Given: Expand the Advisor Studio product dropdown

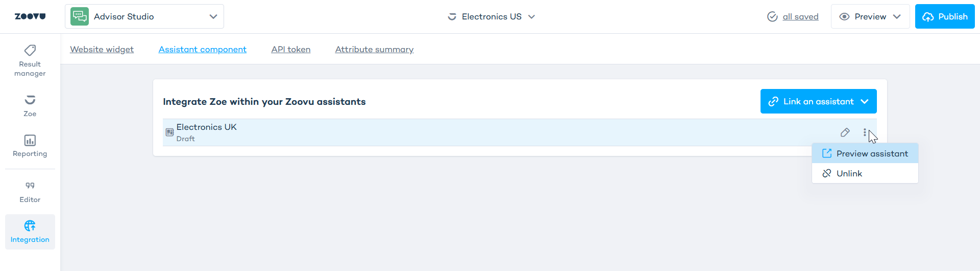Looking at the screenshot, I should pos(213,16).
